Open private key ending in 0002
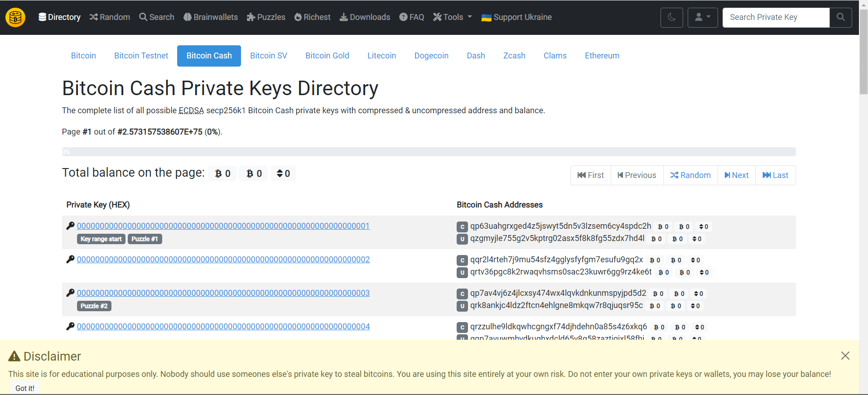 [223, 260]
